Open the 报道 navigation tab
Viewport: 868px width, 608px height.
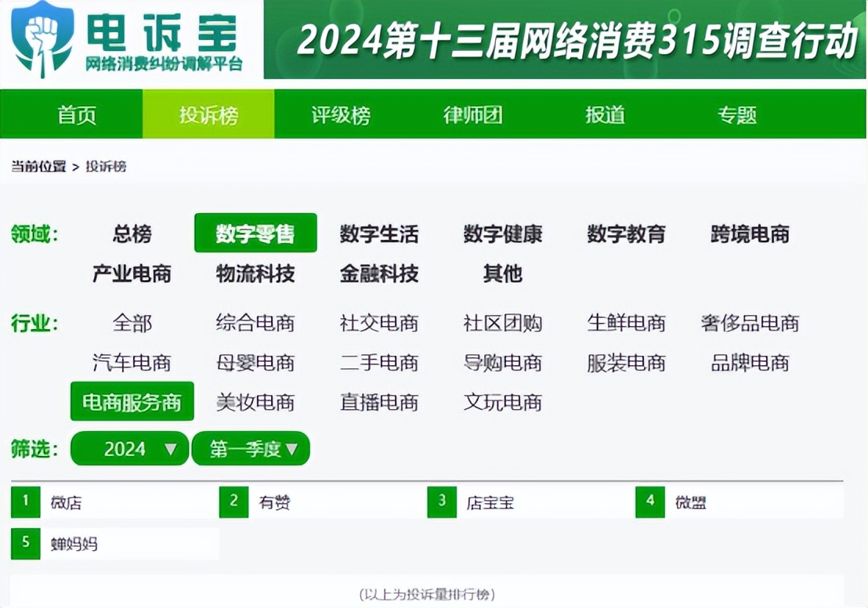605,114
